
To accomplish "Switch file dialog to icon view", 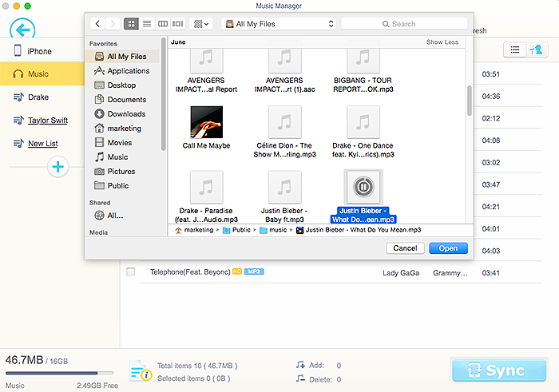I will [131, 24].
